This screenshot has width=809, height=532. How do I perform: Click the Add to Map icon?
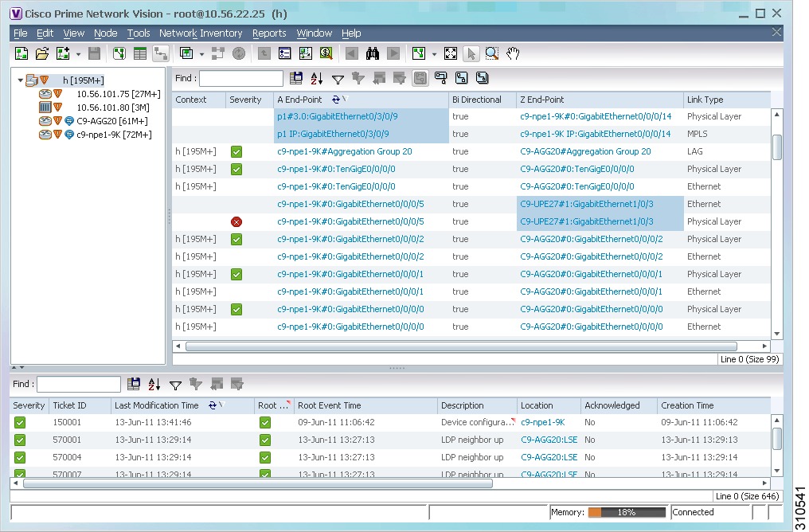(63, 53)
